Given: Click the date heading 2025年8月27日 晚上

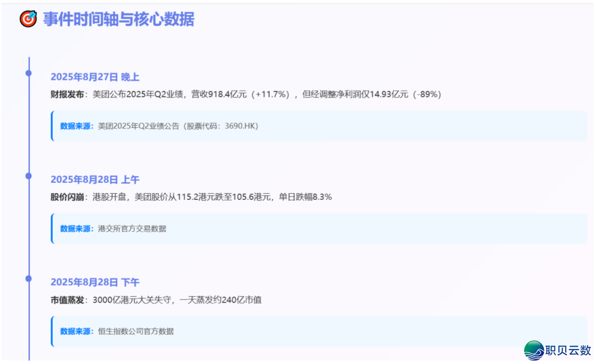Looking at the screenshot, I should pyautogui.click(x=95, y=77).
